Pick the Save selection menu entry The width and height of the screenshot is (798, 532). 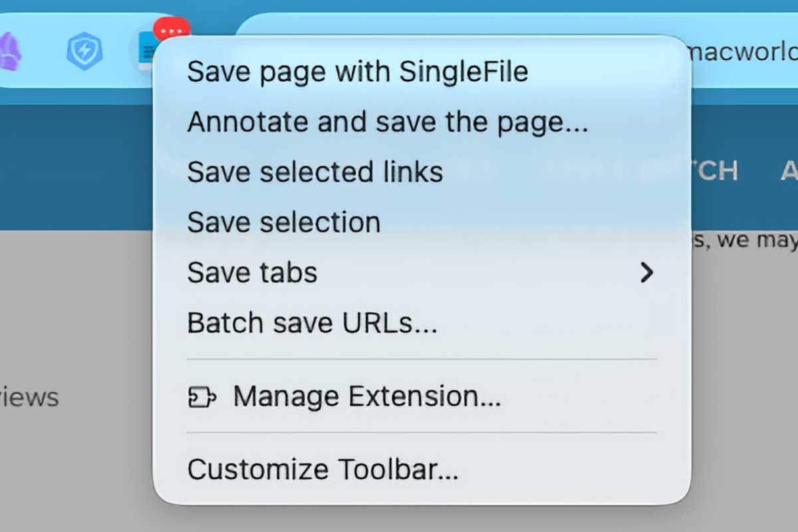(283, 222)
